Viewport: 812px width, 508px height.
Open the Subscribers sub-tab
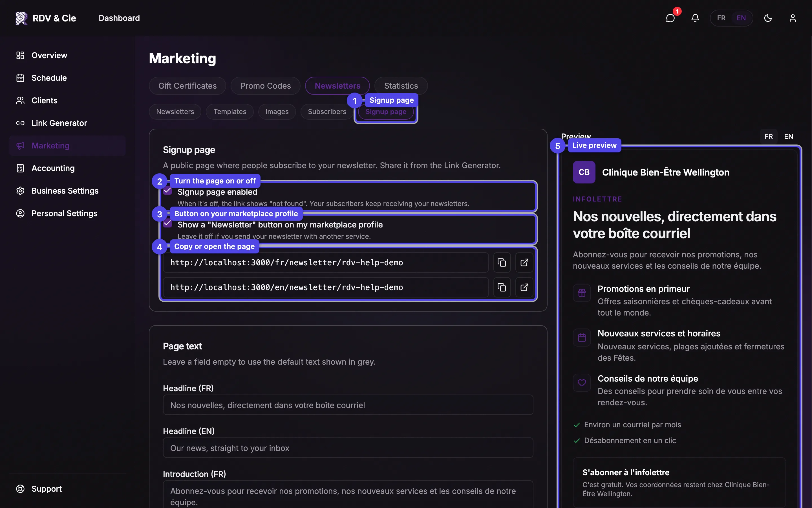(327, 111)
